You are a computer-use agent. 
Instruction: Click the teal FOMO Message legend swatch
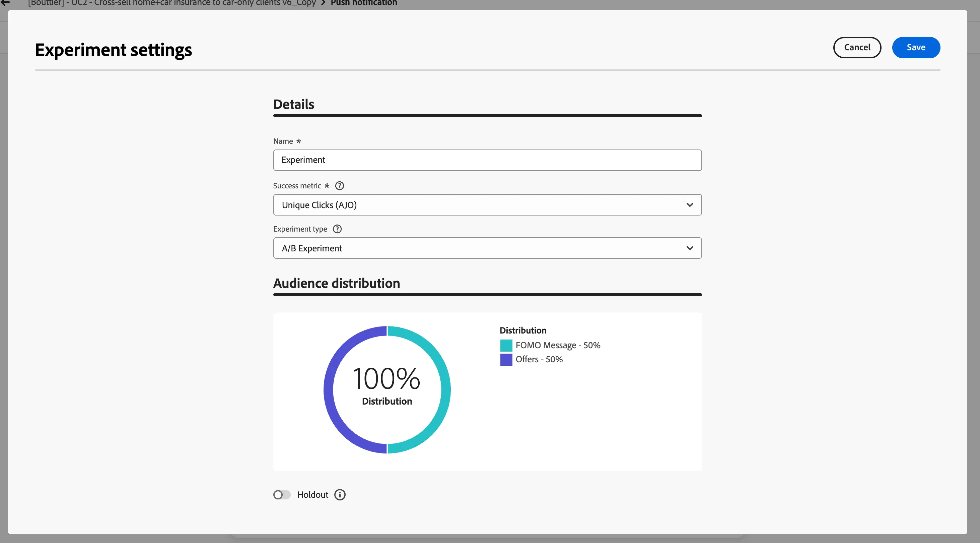click(506, 345)
